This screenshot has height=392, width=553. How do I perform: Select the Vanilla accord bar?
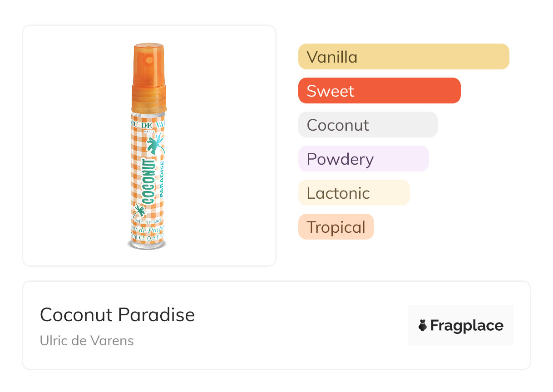pos(404,57)
